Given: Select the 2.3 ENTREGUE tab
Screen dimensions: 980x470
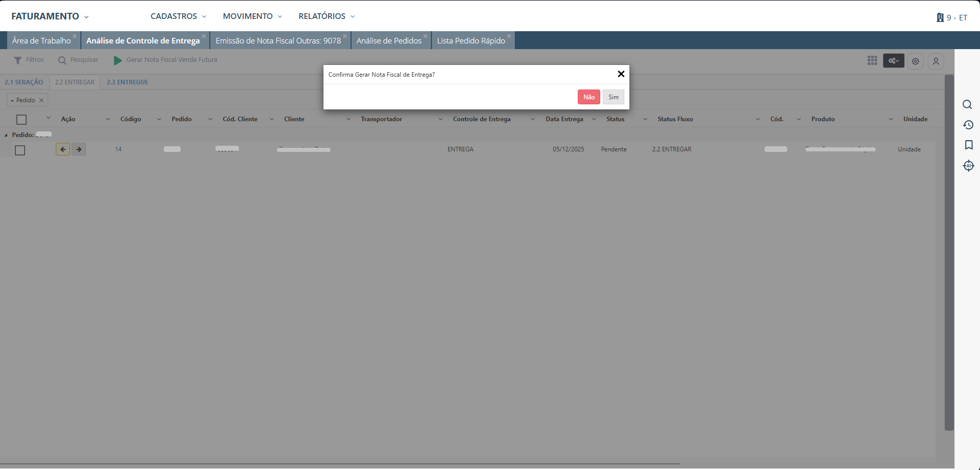Looking at the screenshot, I should click(127, 82).
